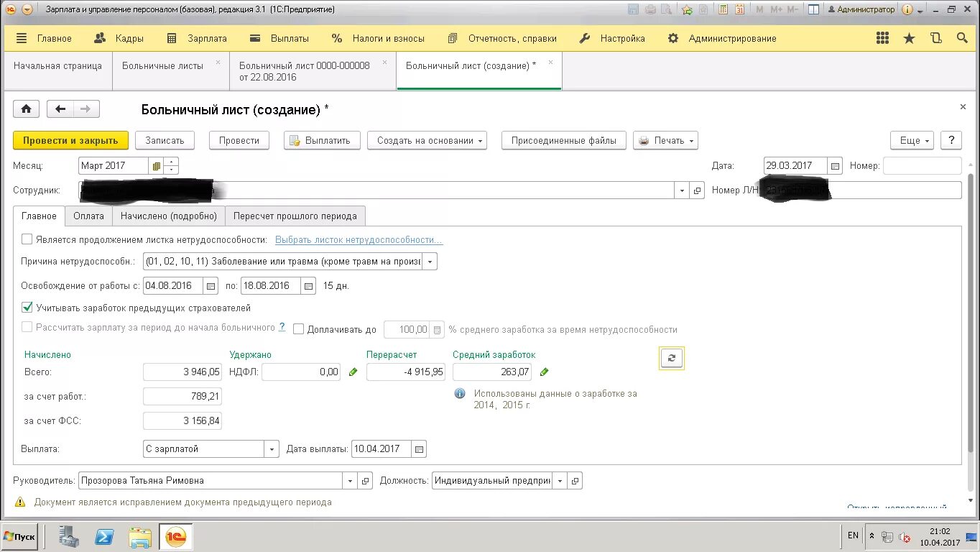
Task: Click Провести button
Action: tap(239, 141)
